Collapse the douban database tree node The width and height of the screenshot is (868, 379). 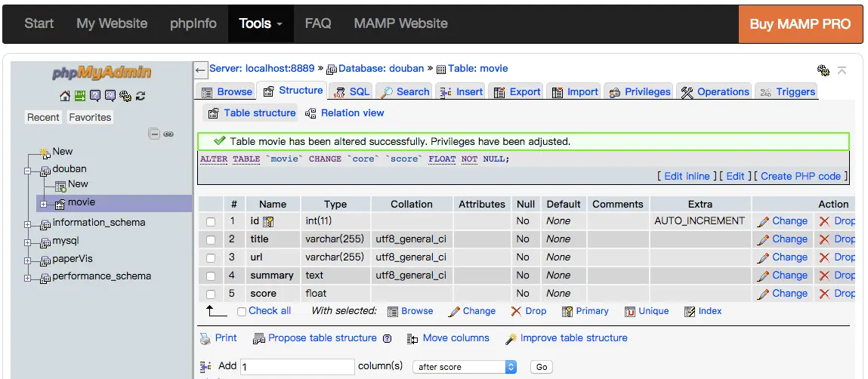[x=28, y=171]
